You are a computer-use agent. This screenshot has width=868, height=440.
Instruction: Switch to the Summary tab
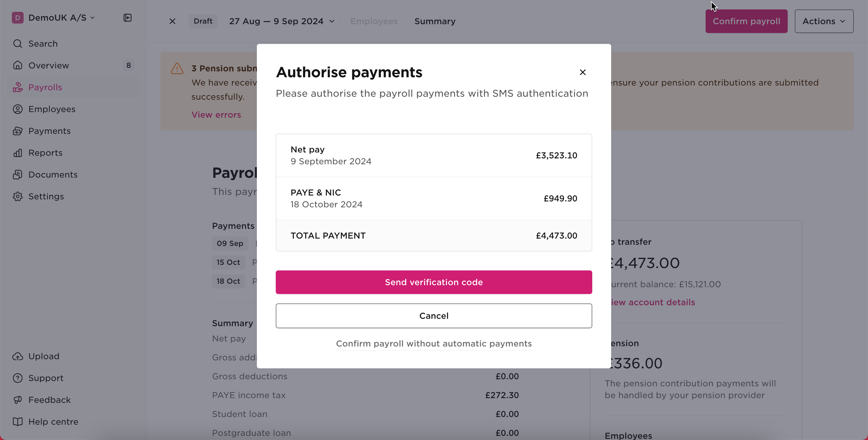(x=435, y=21)
